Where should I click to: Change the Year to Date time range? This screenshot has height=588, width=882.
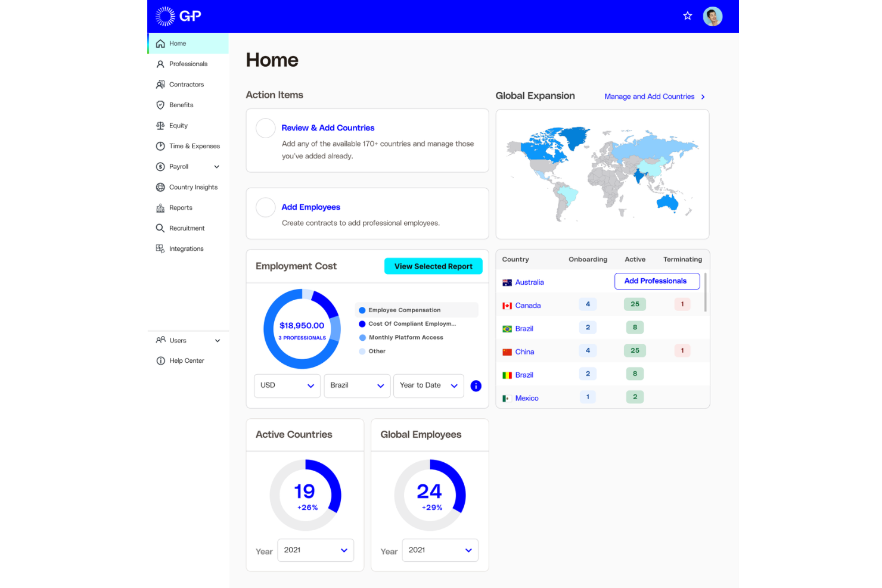pos(428,385)
